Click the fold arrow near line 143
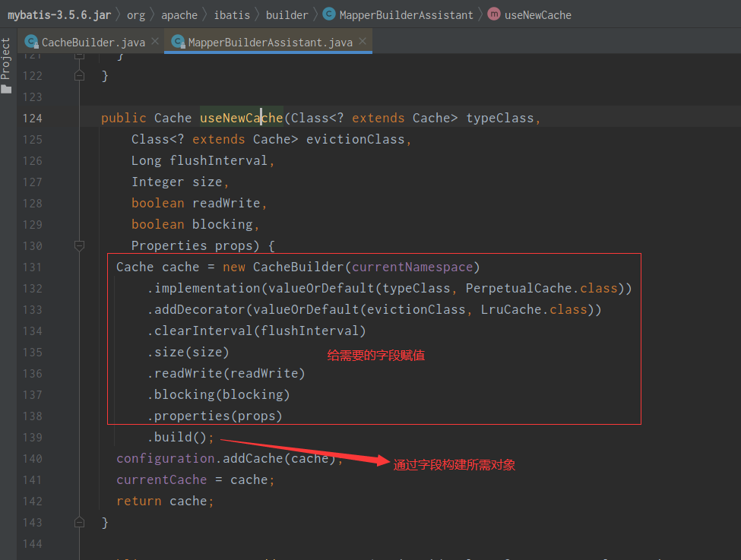741x560 pixels. pyautogui.click(x=79, y=522)
